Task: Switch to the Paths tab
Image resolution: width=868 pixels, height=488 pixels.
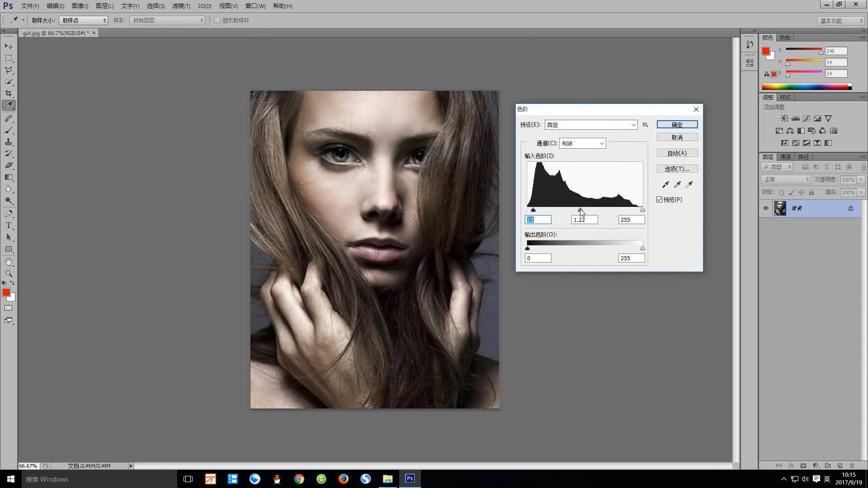Action: tap(803, 157)
